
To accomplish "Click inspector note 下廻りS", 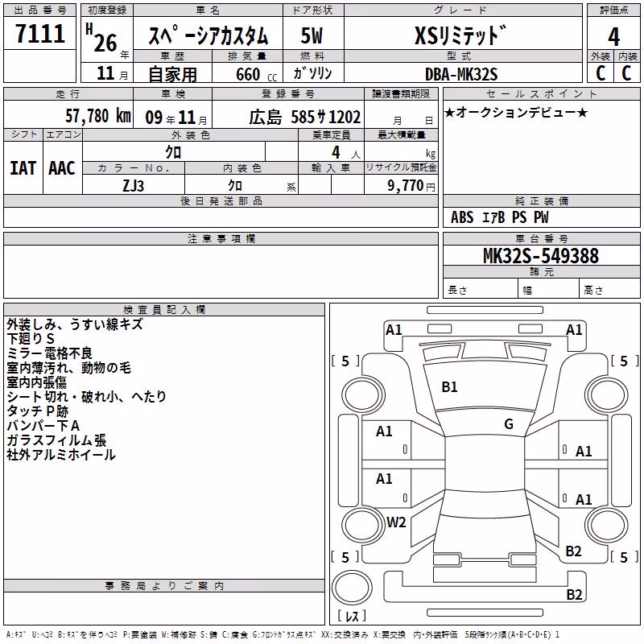I will point(31,338).
